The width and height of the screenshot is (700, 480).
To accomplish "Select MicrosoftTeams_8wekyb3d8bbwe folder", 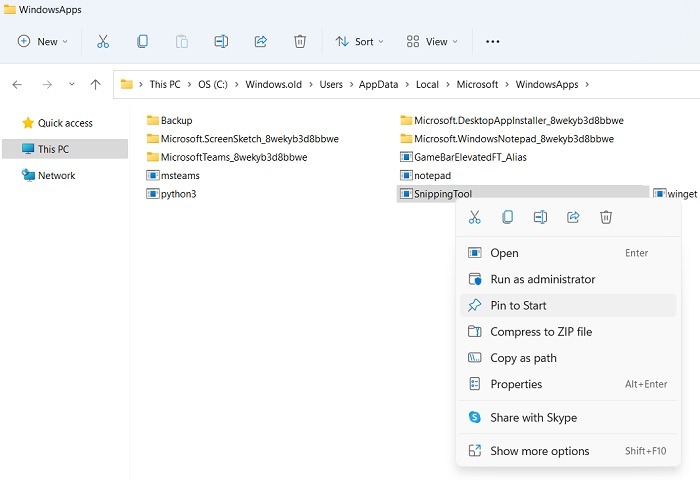I will [227, 157].
